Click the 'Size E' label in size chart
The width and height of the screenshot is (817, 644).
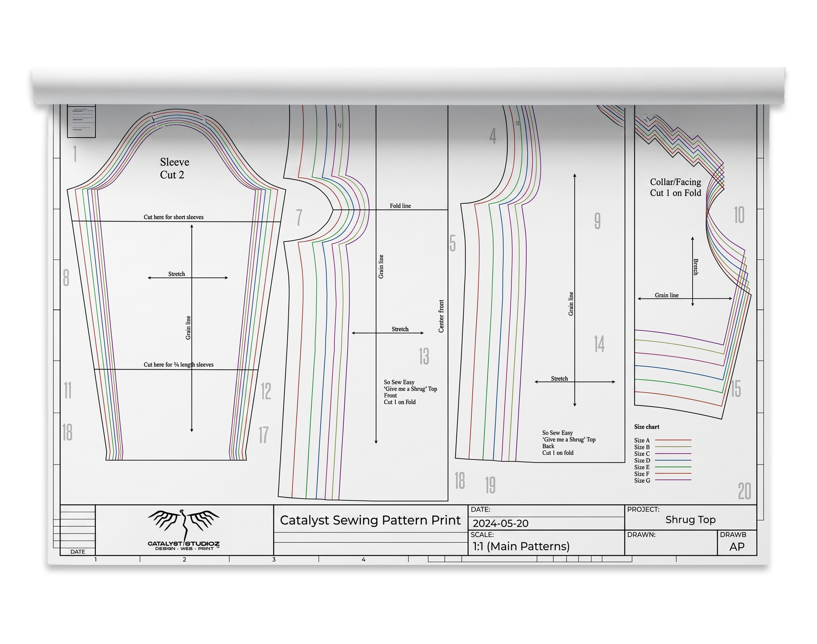tap(642, 467)
